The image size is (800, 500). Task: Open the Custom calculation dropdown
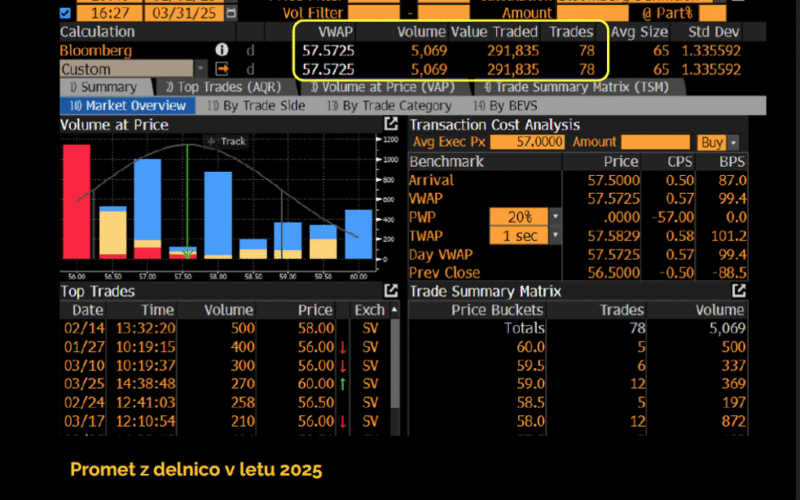(x=202, y=69)
